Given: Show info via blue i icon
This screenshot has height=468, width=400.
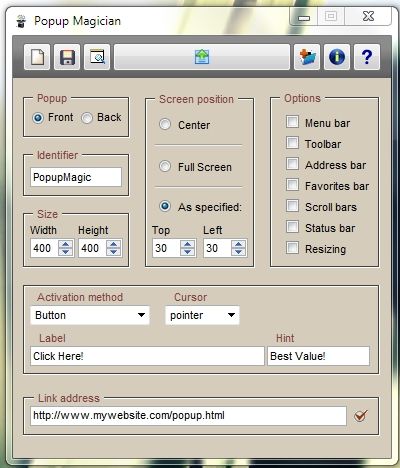Looking at the screenshot, I should (x=337, y=57).
